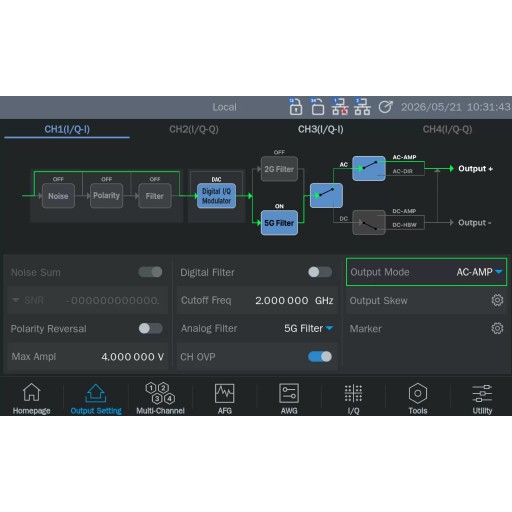Viewport: 512px width, 512px height.
Task: Open the I/Q grid icon
Action: coord(353,393)
